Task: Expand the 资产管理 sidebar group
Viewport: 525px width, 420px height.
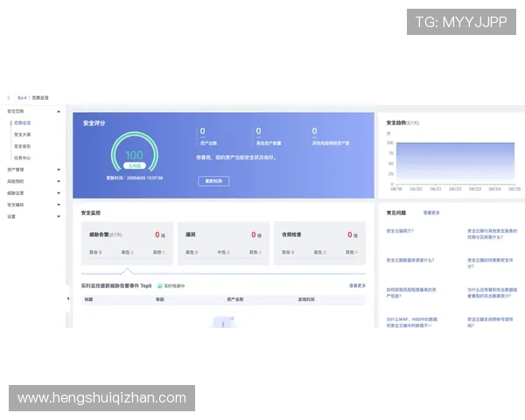Action: tap(59, 170)
